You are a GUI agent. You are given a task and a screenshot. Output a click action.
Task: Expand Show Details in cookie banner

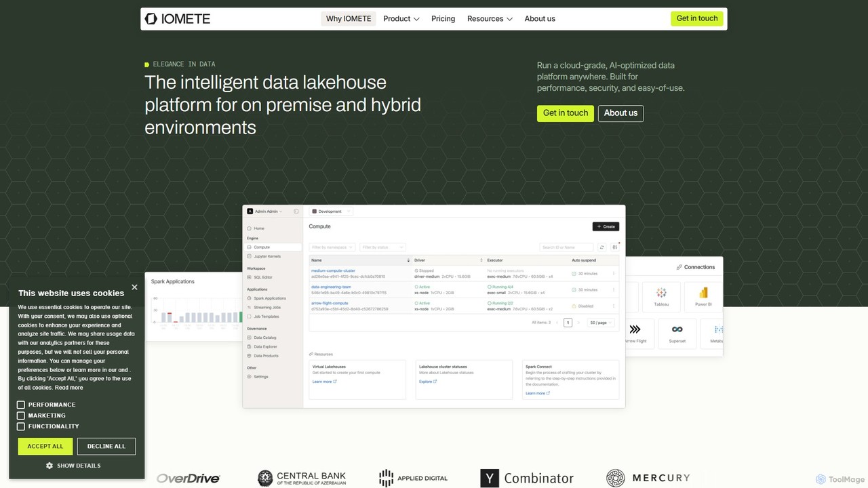coord(73,466)
